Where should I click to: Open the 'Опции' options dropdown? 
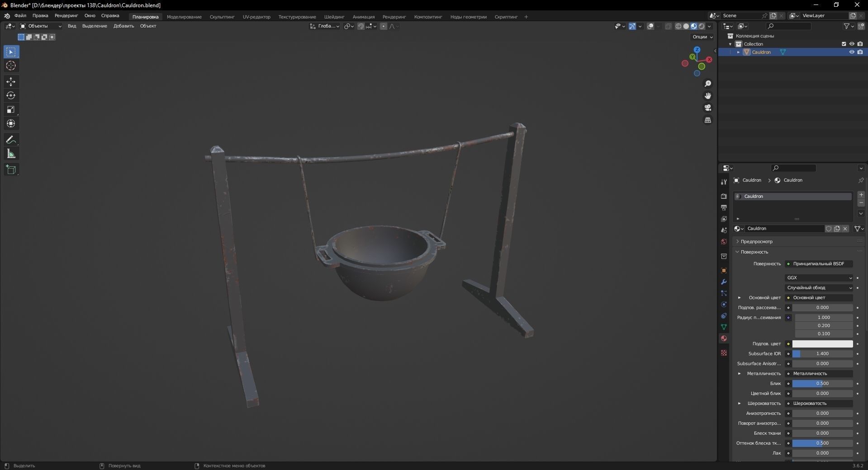702,37
